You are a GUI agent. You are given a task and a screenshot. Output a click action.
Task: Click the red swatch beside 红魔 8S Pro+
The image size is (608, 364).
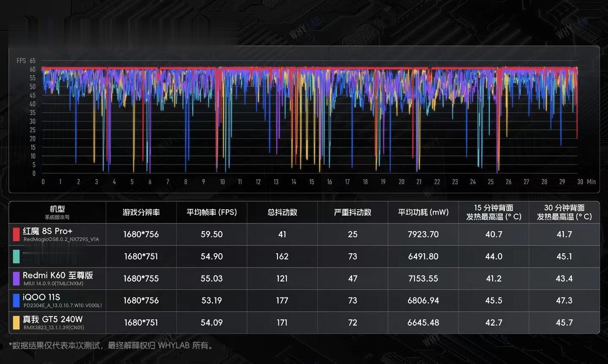[16, 234]
